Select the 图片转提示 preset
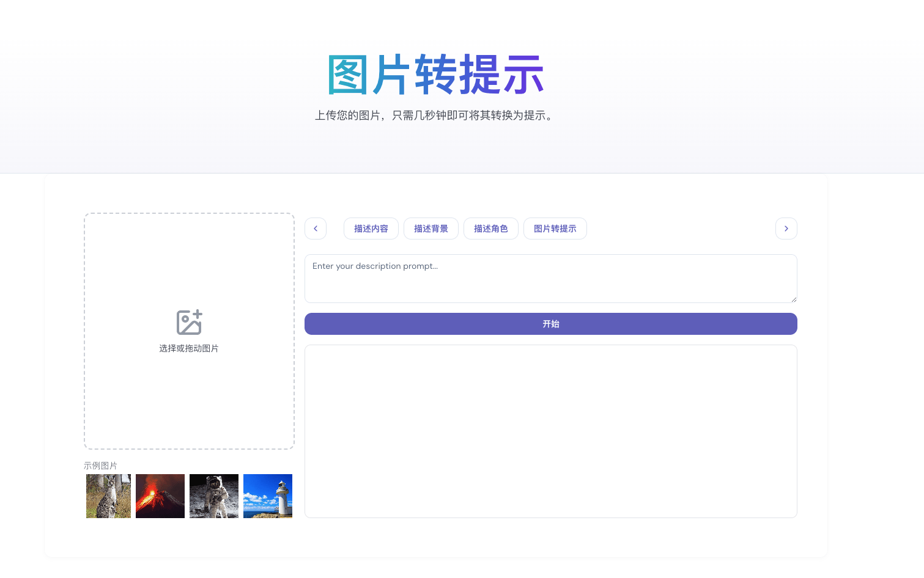The image size is (924, 578). pos(555,229)
